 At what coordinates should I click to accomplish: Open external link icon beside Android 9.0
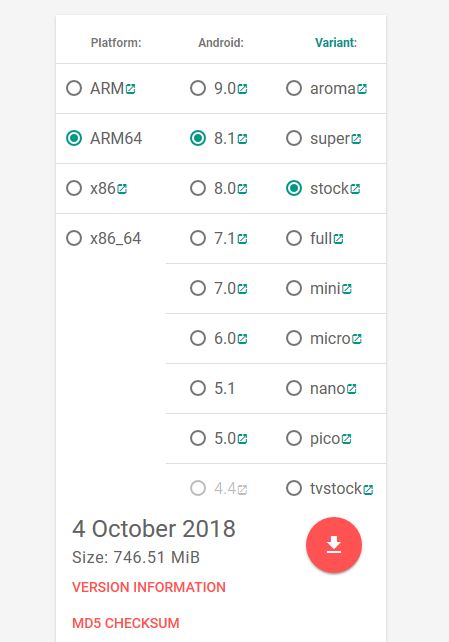[242, 88]
